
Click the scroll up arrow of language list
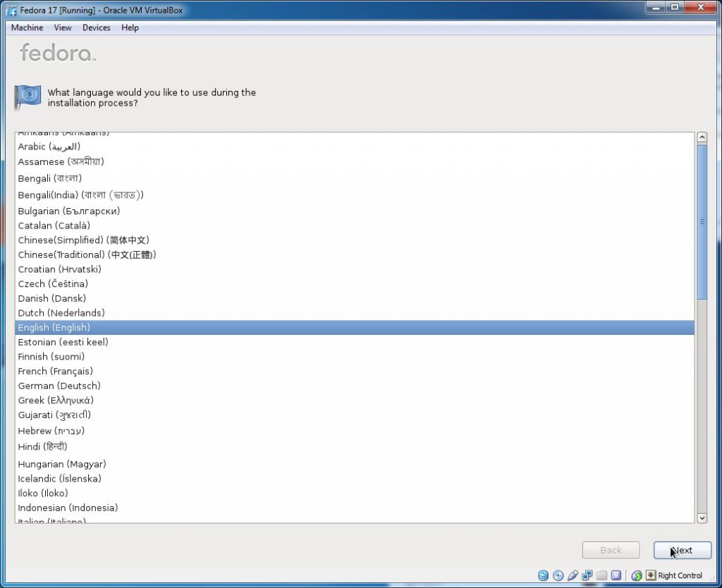[x=702, y=137]
